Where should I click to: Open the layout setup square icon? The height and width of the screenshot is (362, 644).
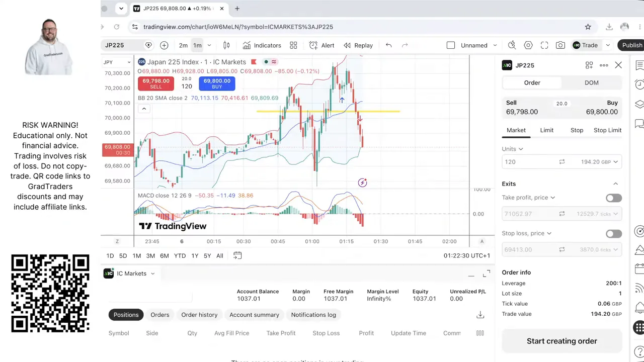click(x=451, y=45)
